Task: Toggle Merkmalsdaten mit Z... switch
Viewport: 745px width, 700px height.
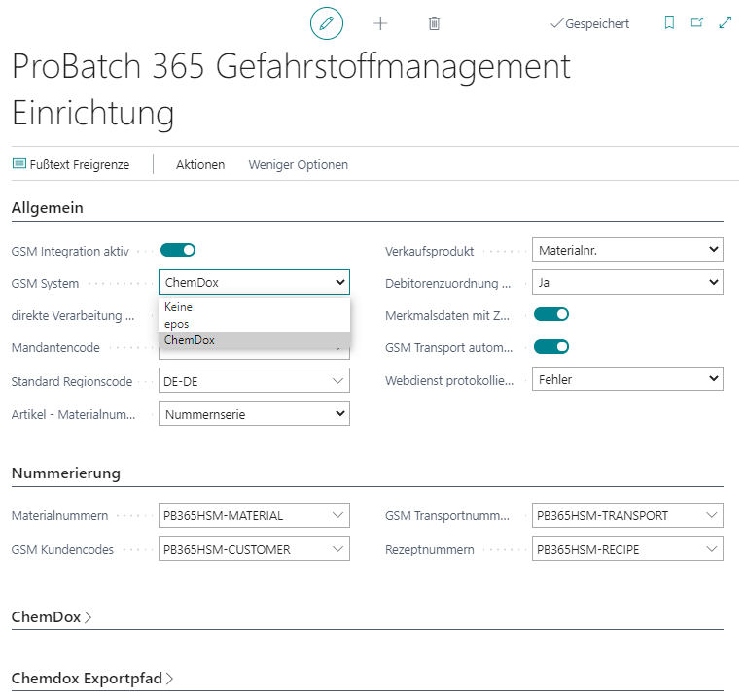Action: (x=551, y=314)
